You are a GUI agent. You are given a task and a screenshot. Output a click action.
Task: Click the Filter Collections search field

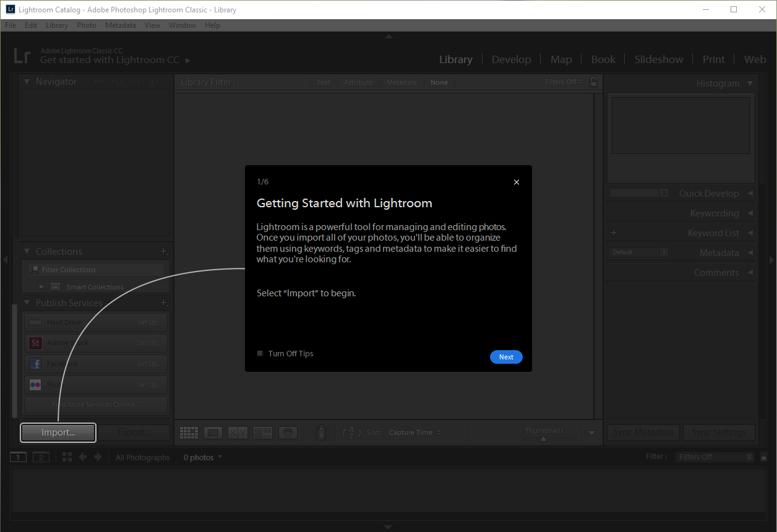96,270
